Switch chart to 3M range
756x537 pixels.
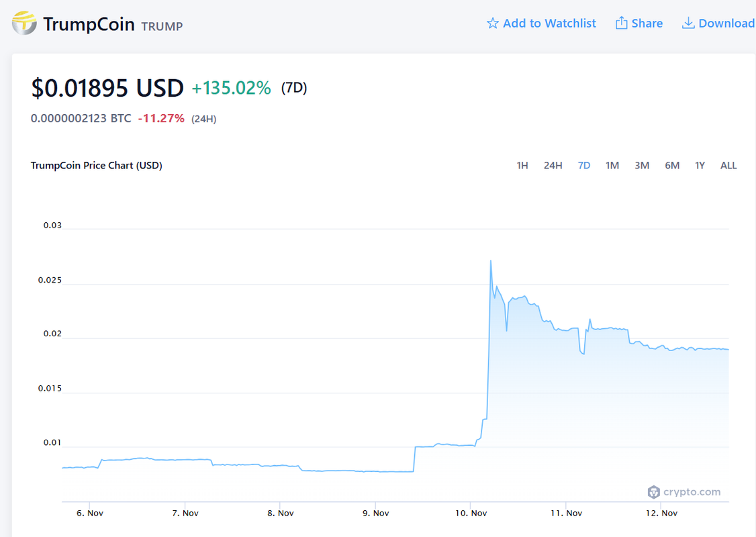pyautogui.click(x=642, y=165)
